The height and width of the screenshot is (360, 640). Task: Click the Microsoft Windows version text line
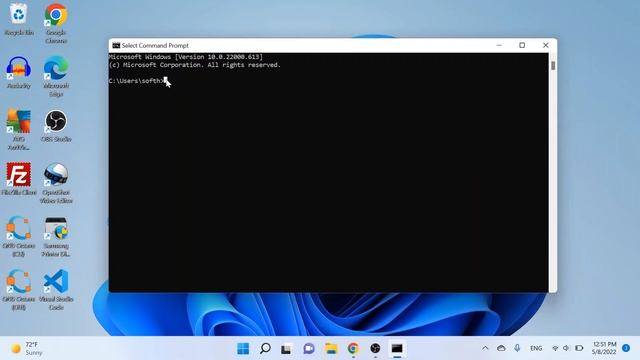[186, 57]
